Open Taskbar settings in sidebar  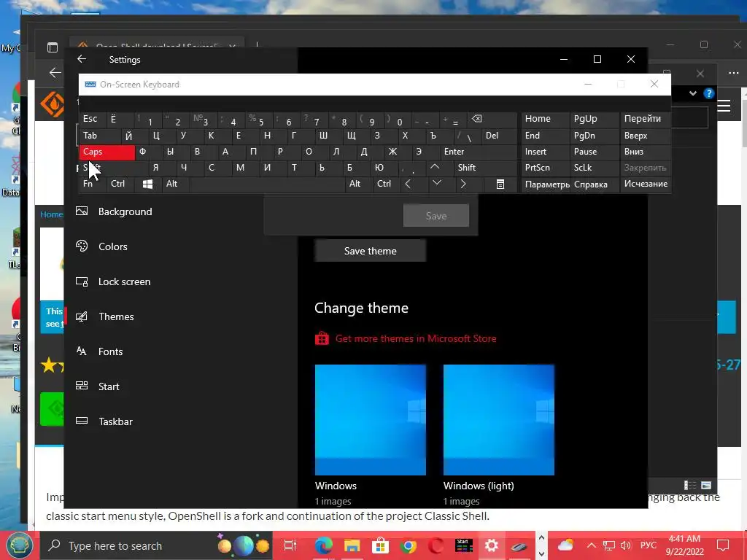coord(115,421)
